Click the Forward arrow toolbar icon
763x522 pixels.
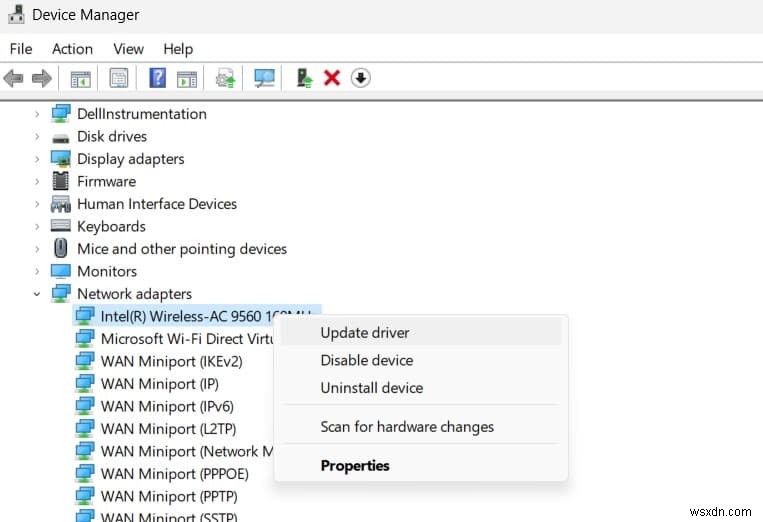point(42,78)
